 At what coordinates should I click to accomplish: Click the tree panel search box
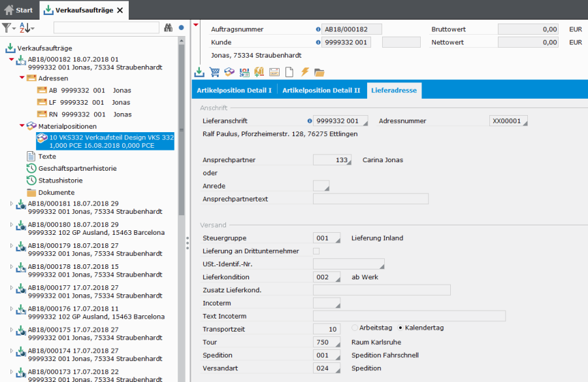coord(106,28)
